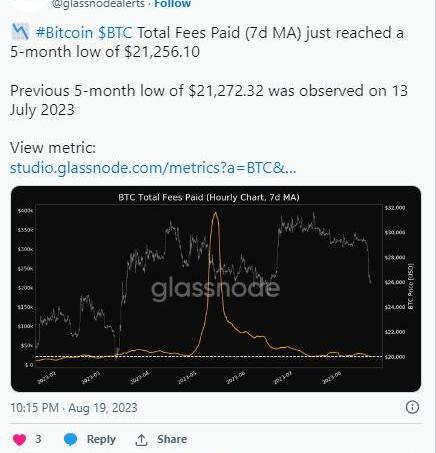Click the 2023-05 x-axis label
Viewport: 436px width, 453px height.
(x=187, y=378)
